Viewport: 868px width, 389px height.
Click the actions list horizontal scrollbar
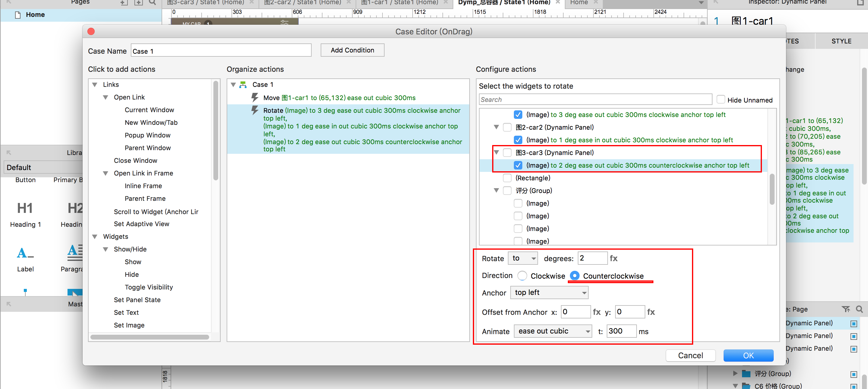pos(149,337)
